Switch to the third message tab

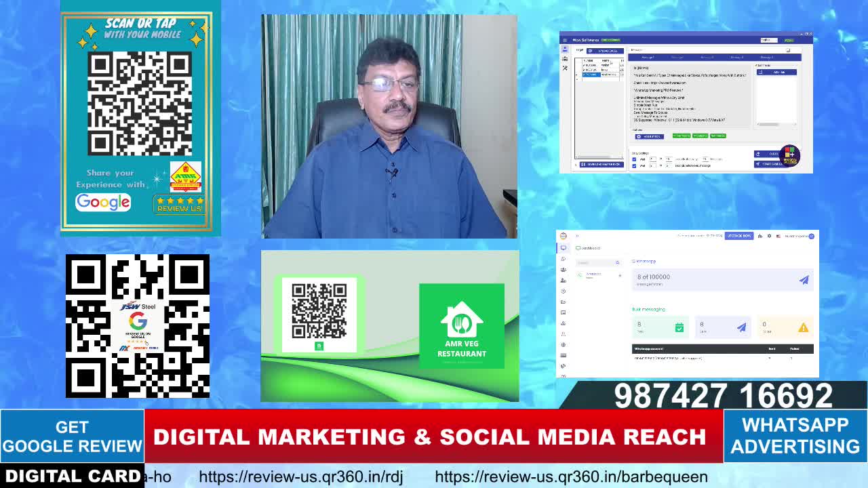point(707,58)
